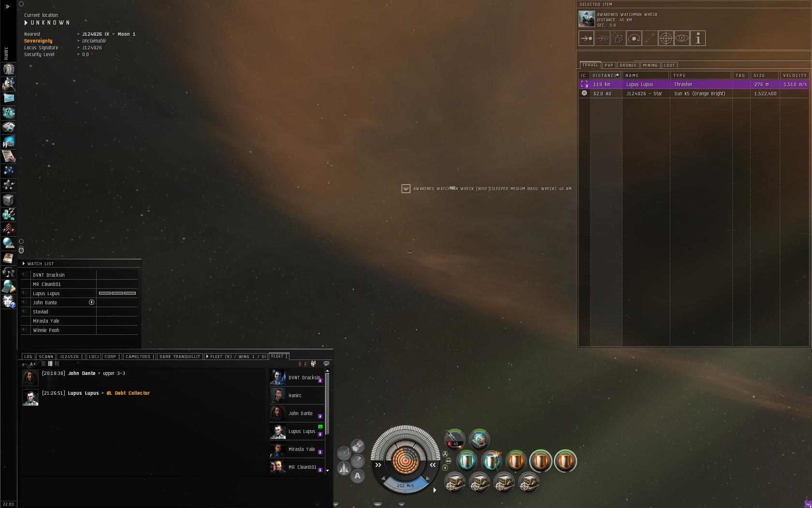Toggle autopilot with the A button
Image resolution: width=812 pixels, height=508 pixels.
pos(358,476)
